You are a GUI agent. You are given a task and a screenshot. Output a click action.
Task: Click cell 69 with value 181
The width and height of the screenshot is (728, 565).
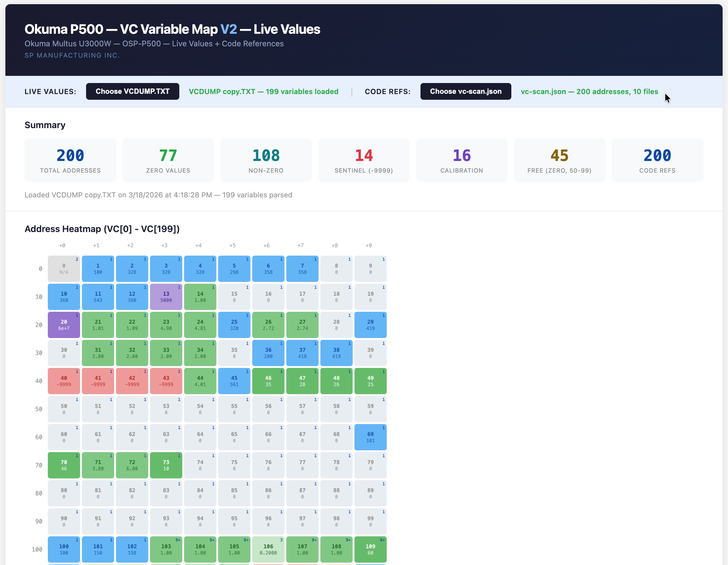[370, 437]
